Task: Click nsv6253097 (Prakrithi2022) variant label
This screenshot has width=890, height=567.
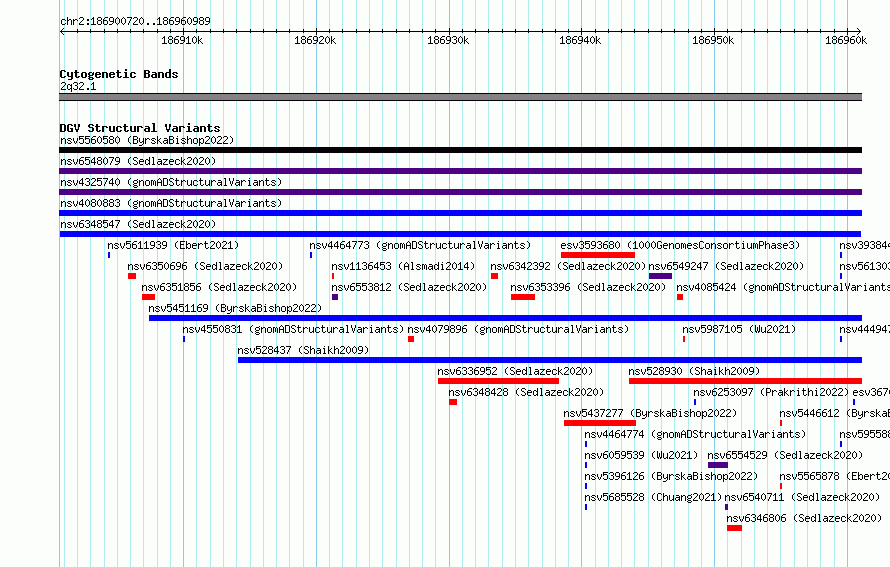Action: tap(771, 392)
